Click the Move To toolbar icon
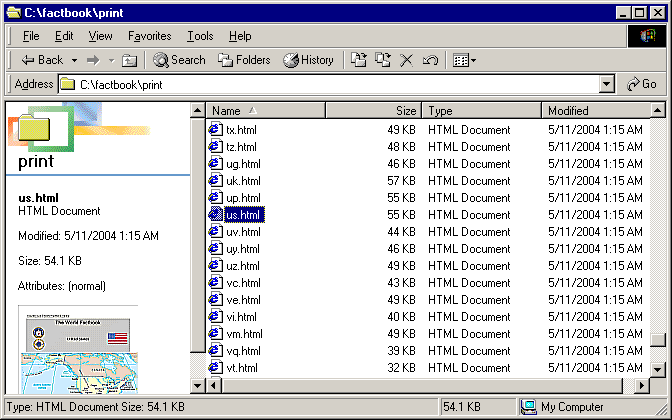 [360, 60]
